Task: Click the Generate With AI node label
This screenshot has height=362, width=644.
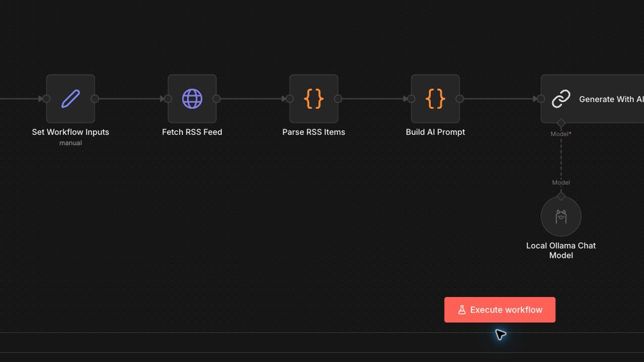Action: pyautogui.click(x=611, y=99)
